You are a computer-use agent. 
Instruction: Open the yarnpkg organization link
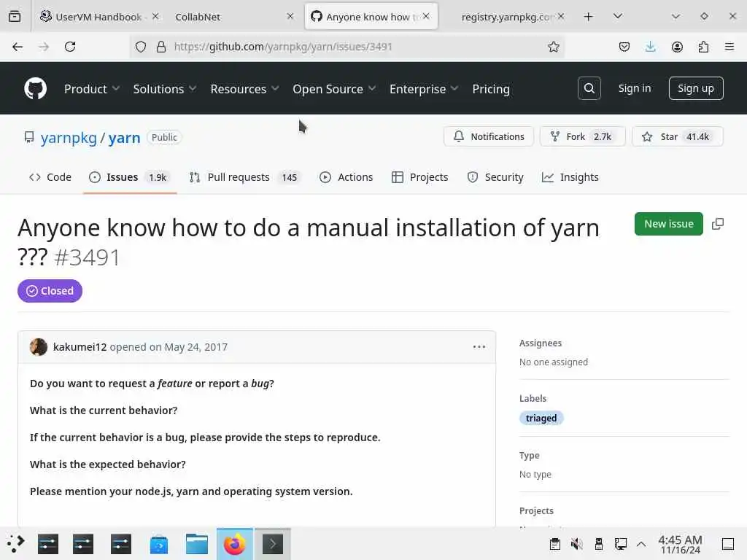(69, 138)
